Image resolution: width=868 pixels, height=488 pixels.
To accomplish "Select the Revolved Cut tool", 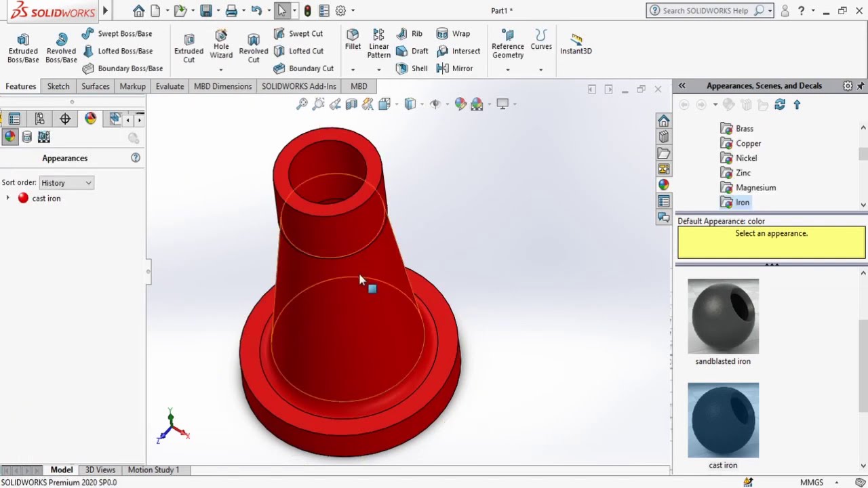I will pyautogui.click(x=254, y=47).
